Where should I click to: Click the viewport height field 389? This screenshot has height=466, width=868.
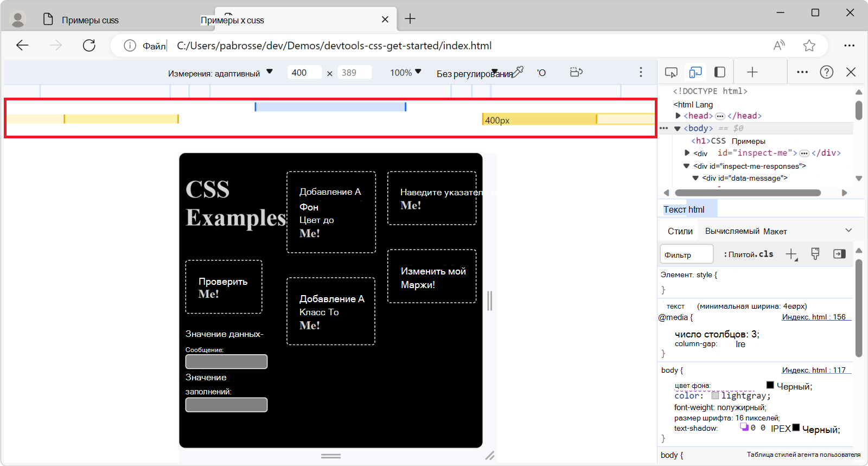[354, 73]
